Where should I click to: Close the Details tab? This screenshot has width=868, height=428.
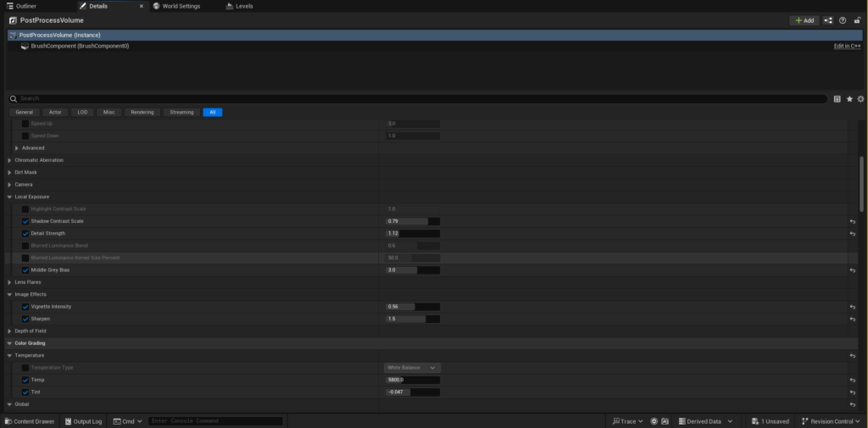coord(142,6)
